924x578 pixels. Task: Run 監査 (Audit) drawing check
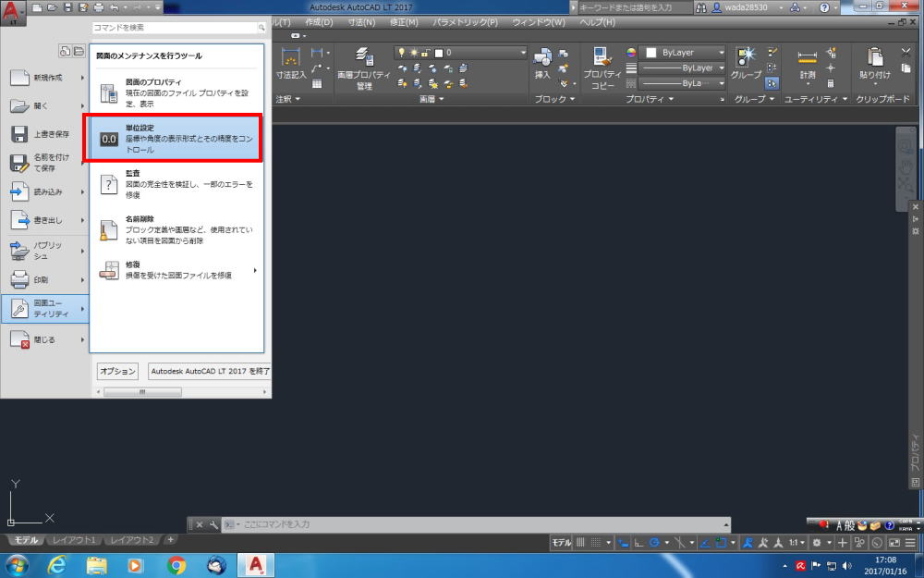[176, 184]
